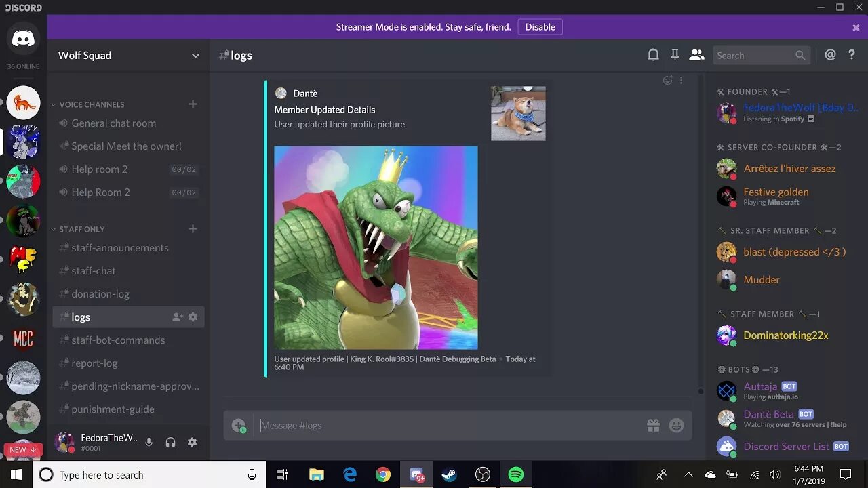Image resolution: width=868 pixels, height=488 pixels.
Task: View Auttaja bot profile
Action: coord(787,390)
